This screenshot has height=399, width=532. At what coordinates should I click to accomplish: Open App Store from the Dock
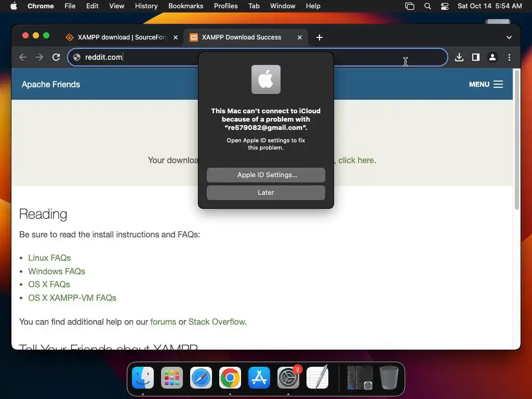[x=259, y=378]
